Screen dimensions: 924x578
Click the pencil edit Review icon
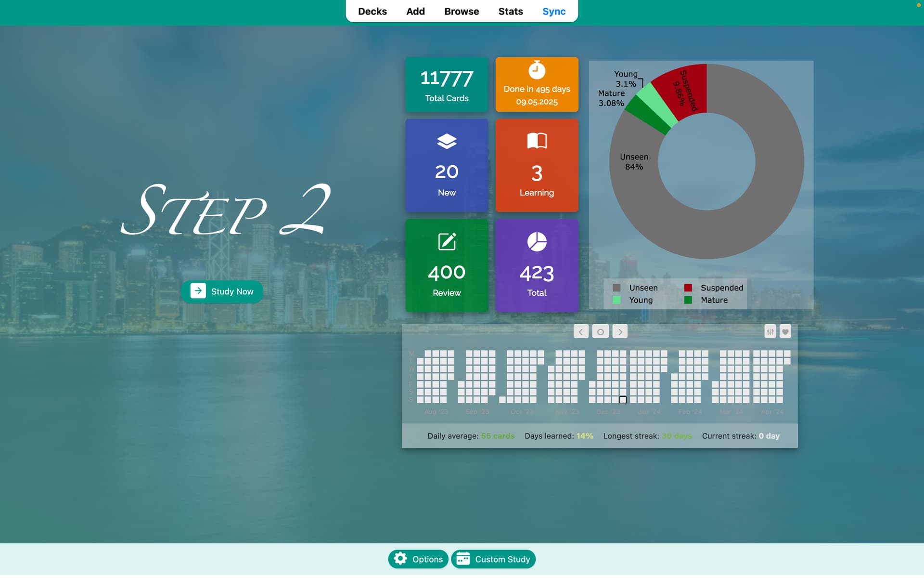pos(447,241)
